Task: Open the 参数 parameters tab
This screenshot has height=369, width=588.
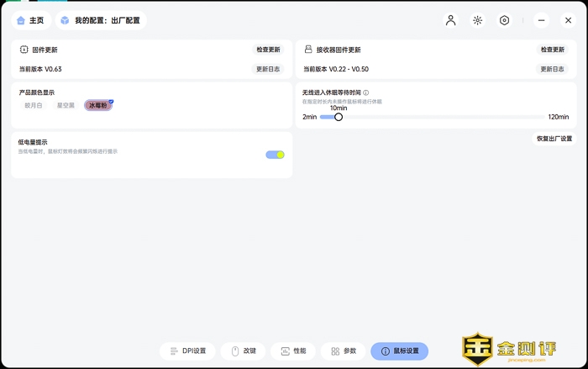Action: click(x=344, y=351)
